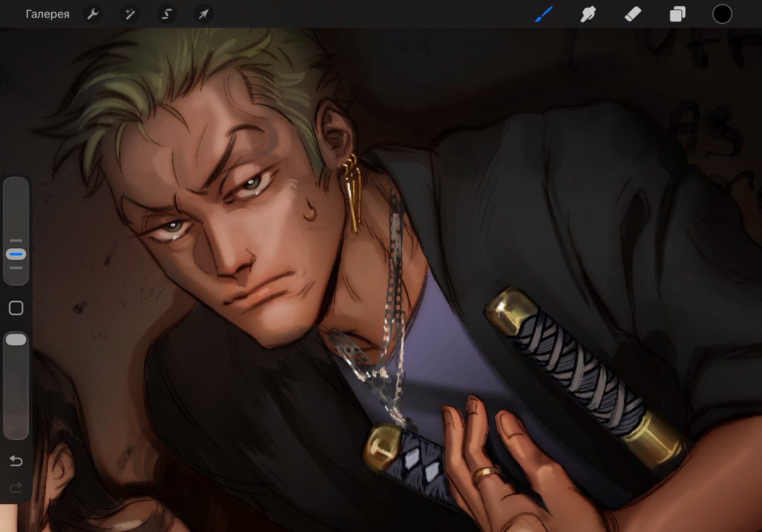
Task: Select the Eraser tool
Action: point(633,14)
